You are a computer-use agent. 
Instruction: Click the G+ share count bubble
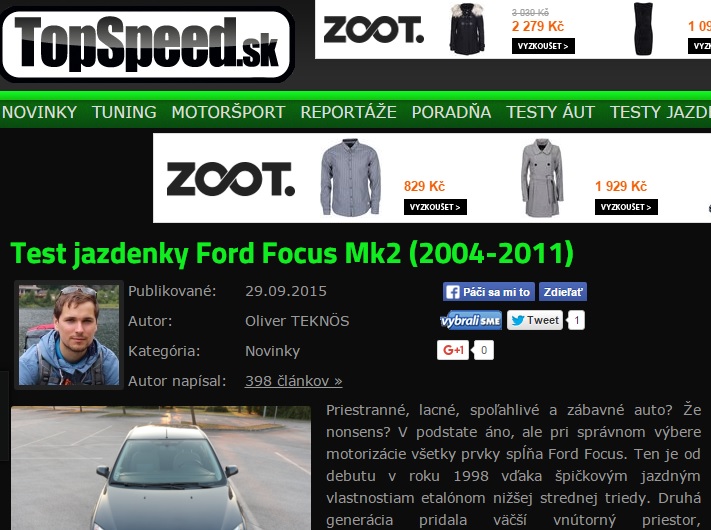point(484,350)
